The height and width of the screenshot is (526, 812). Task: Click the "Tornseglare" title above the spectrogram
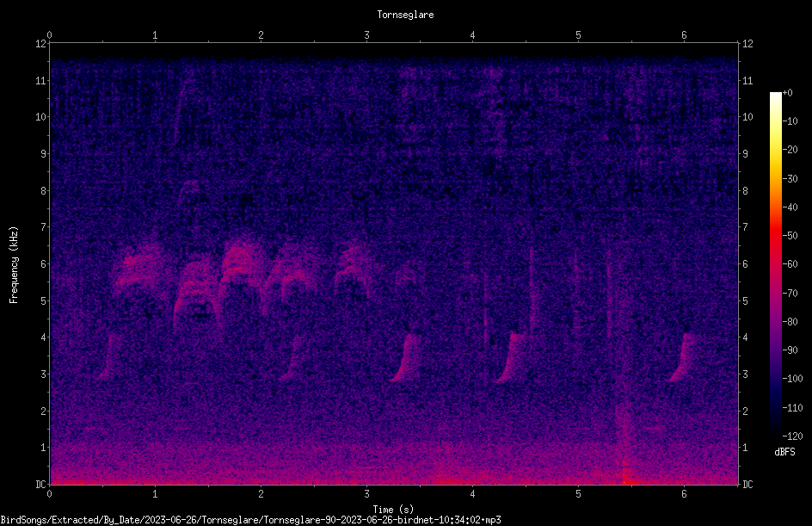pos(405,15)
